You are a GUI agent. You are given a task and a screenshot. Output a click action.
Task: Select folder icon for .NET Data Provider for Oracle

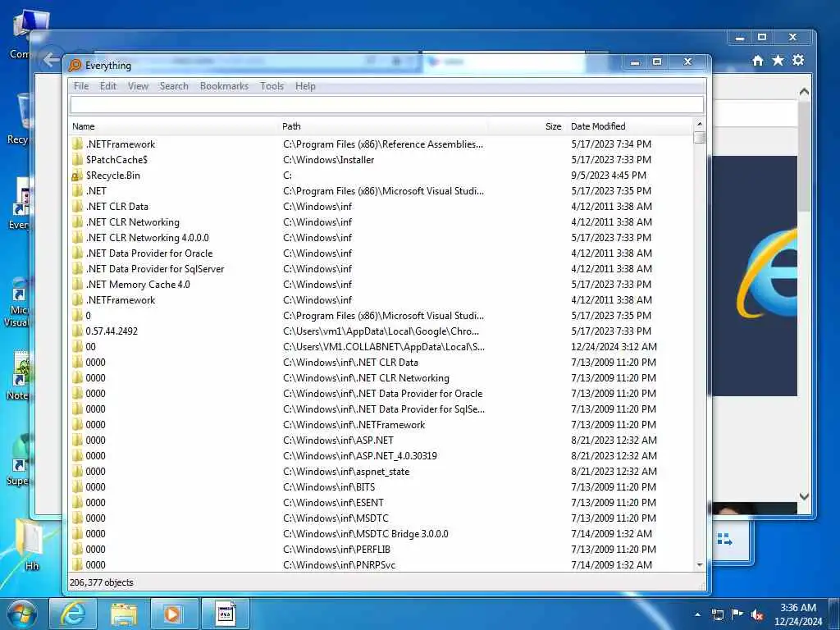tap(77, 253)
